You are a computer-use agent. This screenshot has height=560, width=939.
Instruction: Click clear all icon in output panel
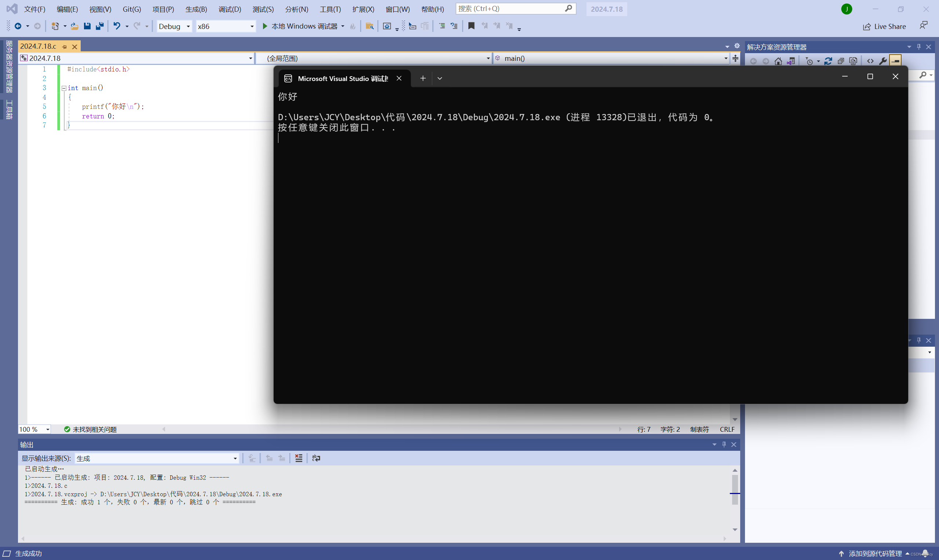point(299,458)
